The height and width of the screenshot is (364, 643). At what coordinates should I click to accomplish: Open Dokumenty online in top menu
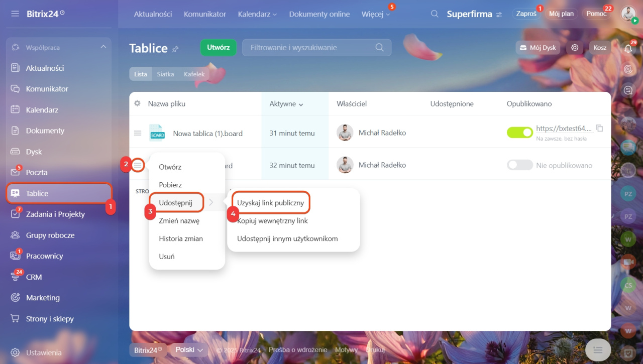click(319, 14)
